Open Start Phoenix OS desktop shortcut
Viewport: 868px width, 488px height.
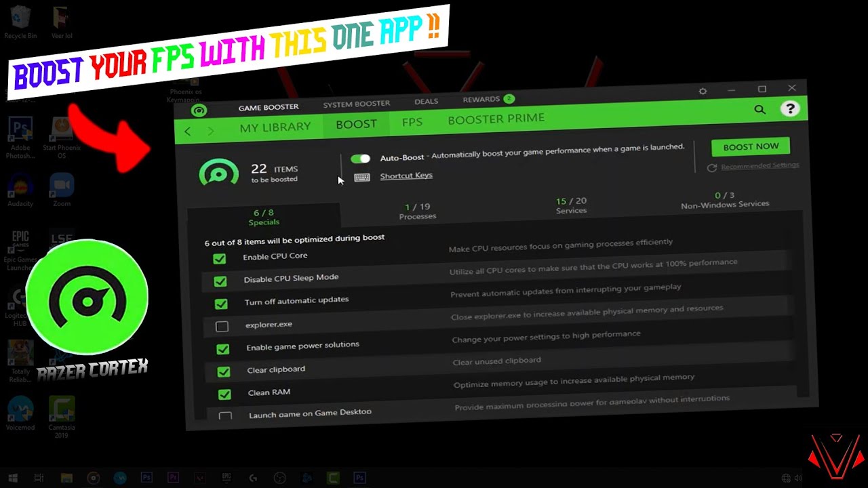pos(62,138)
